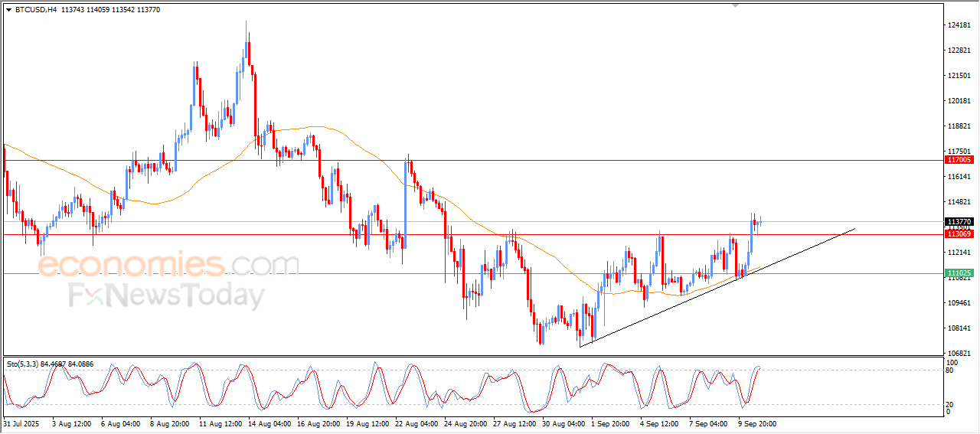Select the green 111025 price level tag
This screenshot has width=980, height=434.
pyautogui.click(x=959, y=272)
